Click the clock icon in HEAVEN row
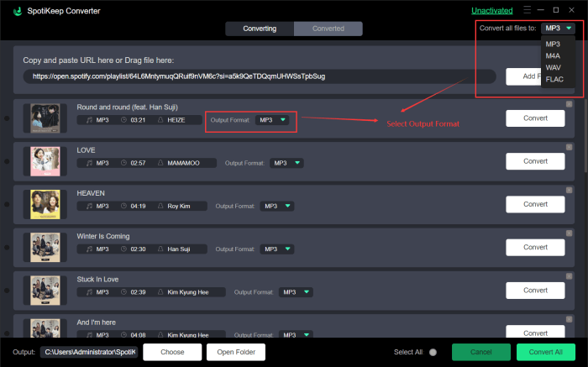 pyautogui.click(x=123, y=206)
